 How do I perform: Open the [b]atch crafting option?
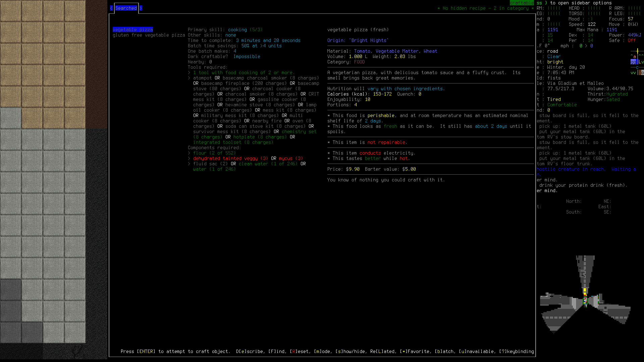[x=444, y=351]
